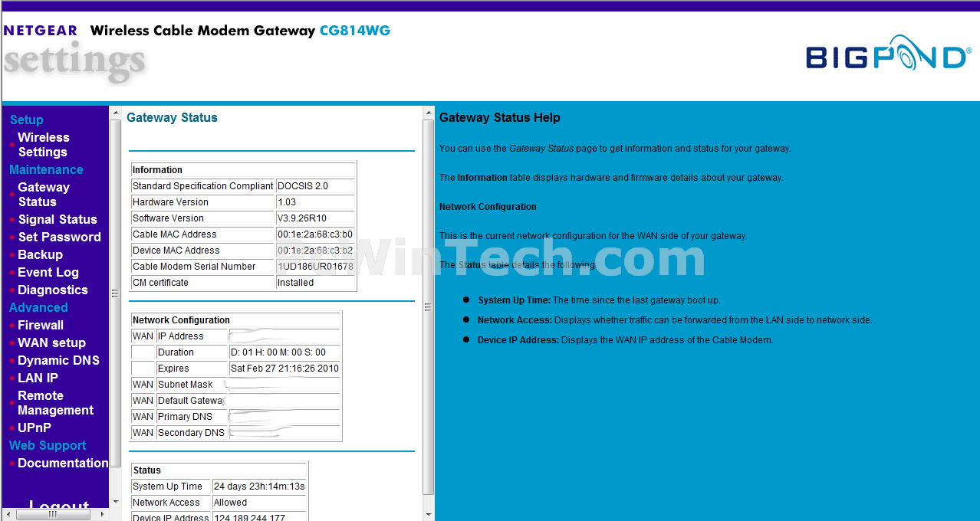This screenshot has width=980, height=521.
Task: Select LAN IP in the Advanced menu
Action: (38, 378)
